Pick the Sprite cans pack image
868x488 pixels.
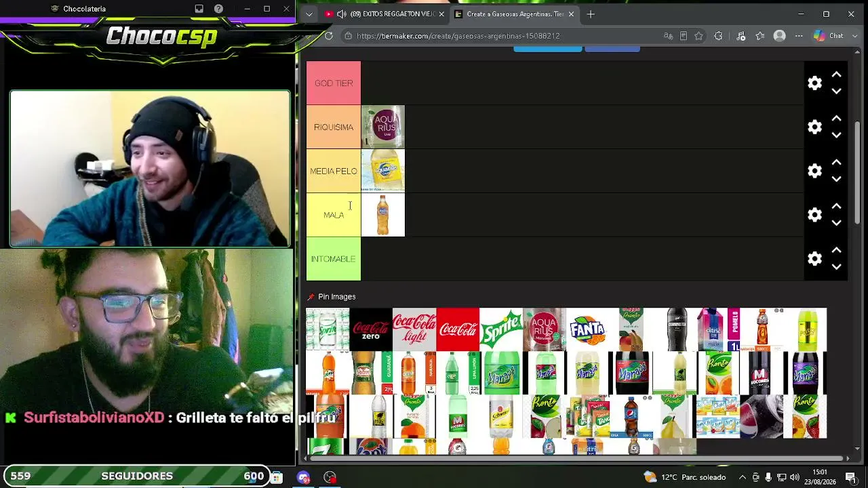(x=328, y=329)
